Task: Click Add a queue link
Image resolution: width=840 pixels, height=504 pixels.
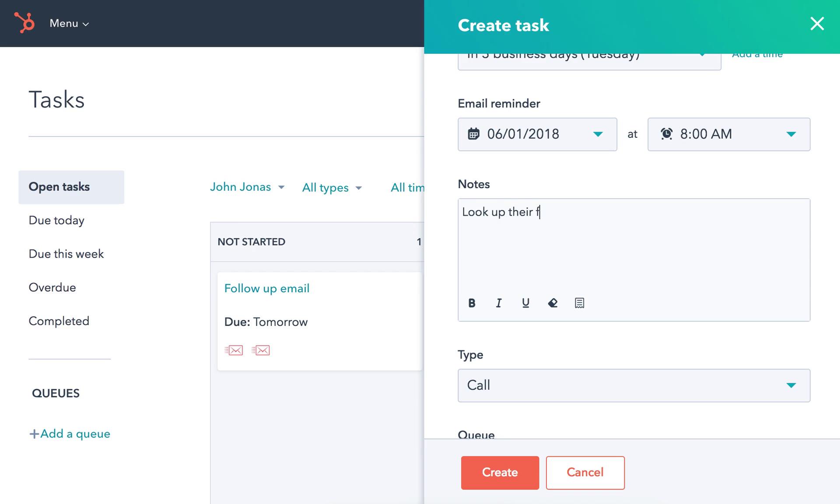Action: (70, 433)
